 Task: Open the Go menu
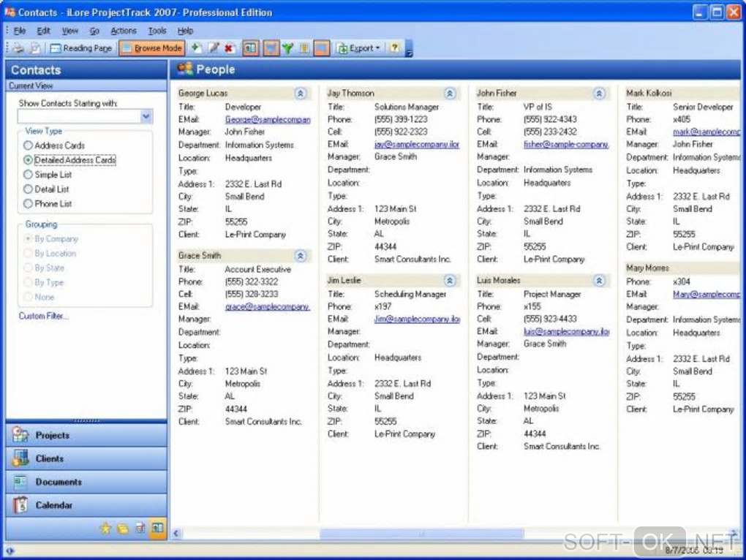point(94,31)
